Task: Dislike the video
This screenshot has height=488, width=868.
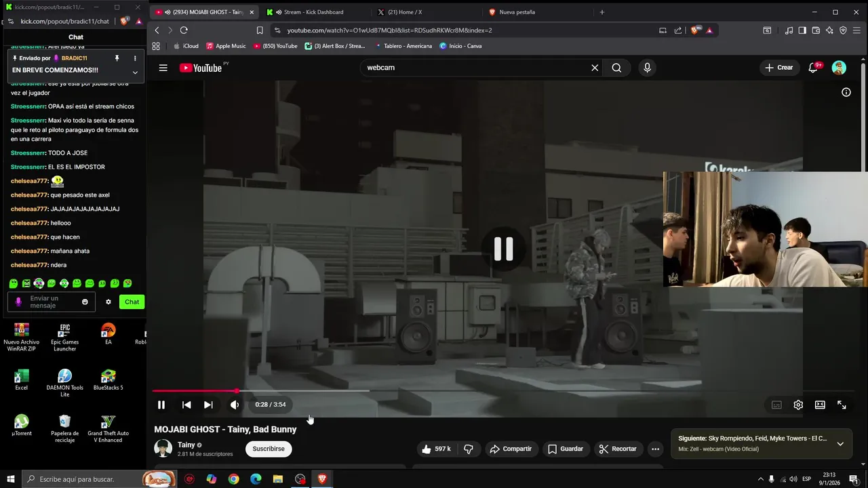Action: pyautogui.click(x=468, y=449)
